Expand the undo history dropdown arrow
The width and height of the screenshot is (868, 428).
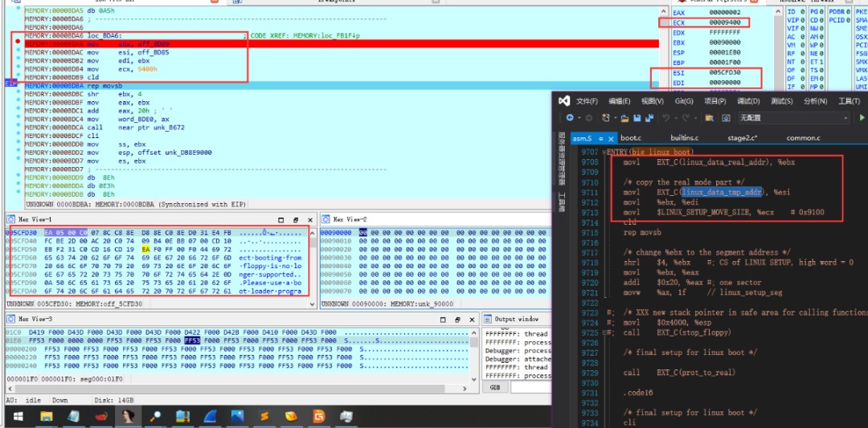click(x=676, y=118)
